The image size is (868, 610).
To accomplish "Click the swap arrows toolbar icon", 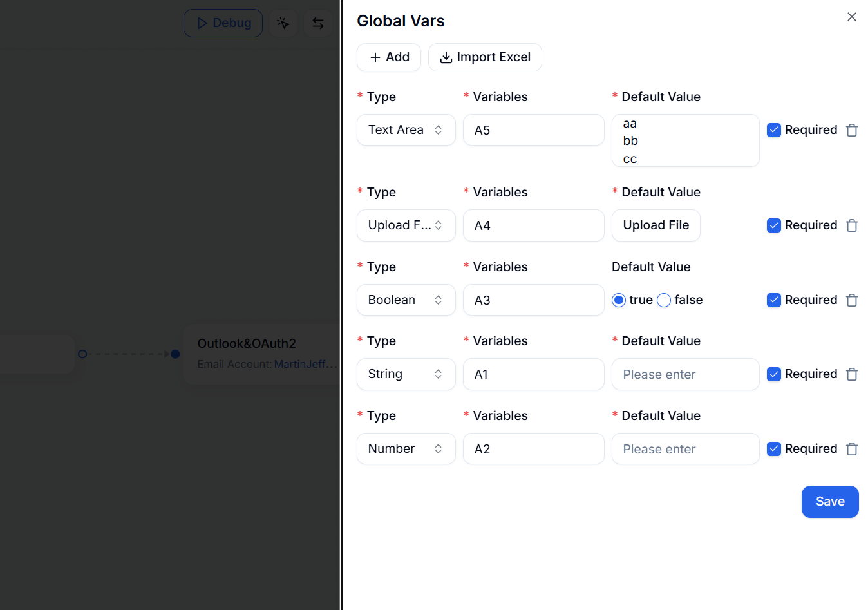I will [318, 23].
